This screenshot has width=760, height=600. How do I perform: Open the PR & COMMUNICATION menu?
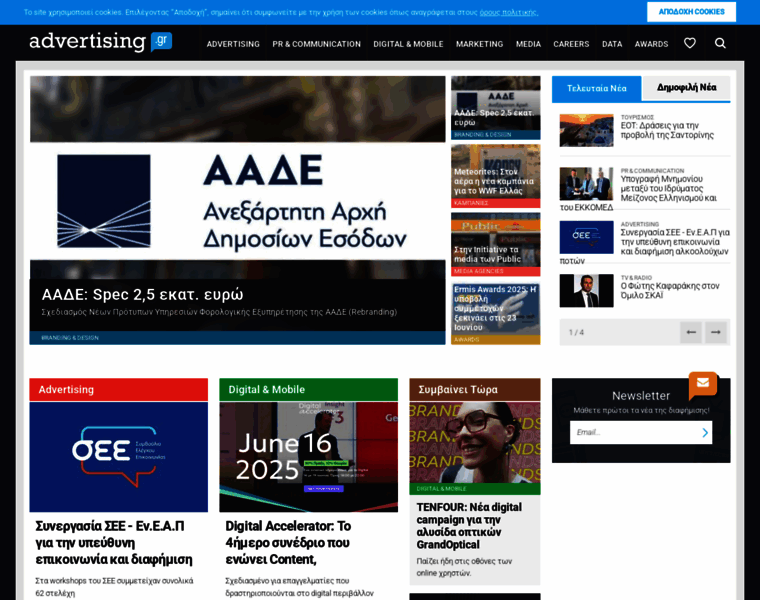point(317,44)
